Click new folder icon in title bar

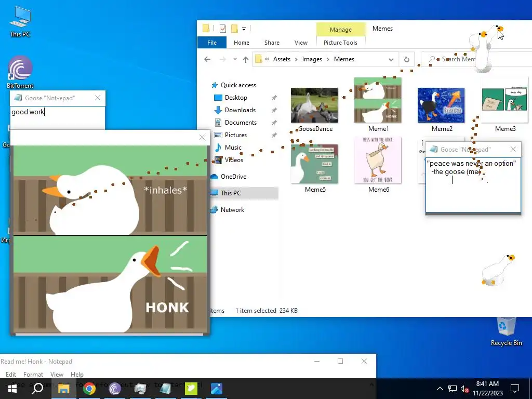click(234, 29)
